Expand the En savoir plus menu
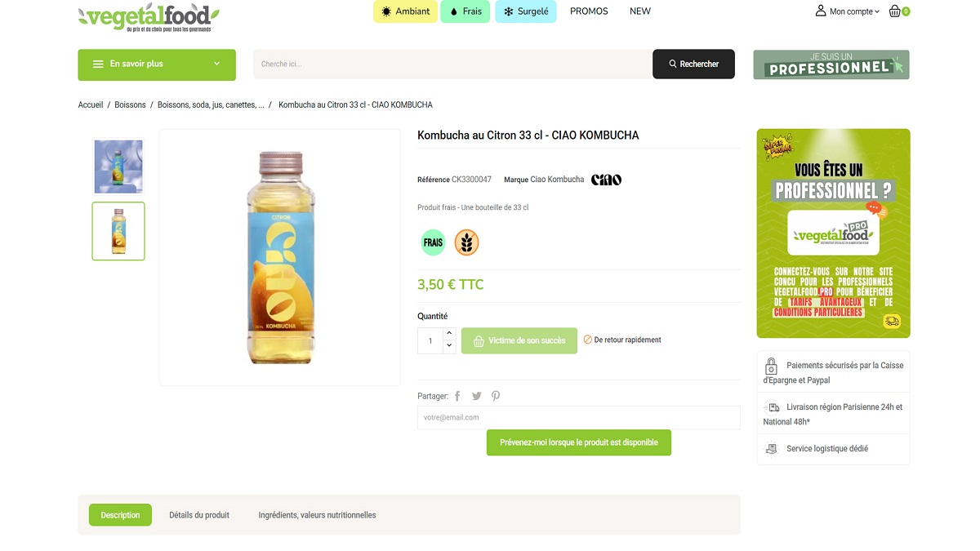Screen dimensions: 980x551 click(x=156, y=64)
